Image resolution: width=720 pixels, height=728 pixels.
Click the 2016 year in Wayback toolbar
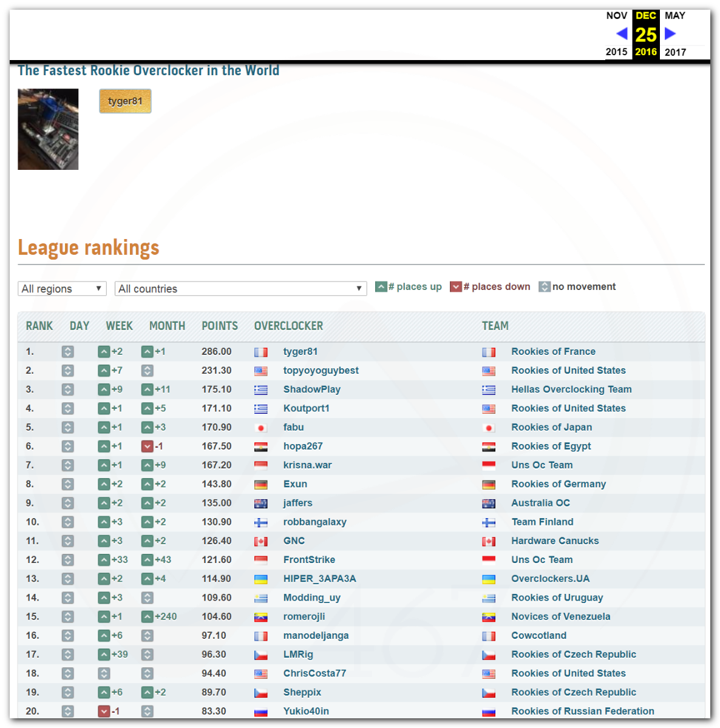tap(646, 52)
